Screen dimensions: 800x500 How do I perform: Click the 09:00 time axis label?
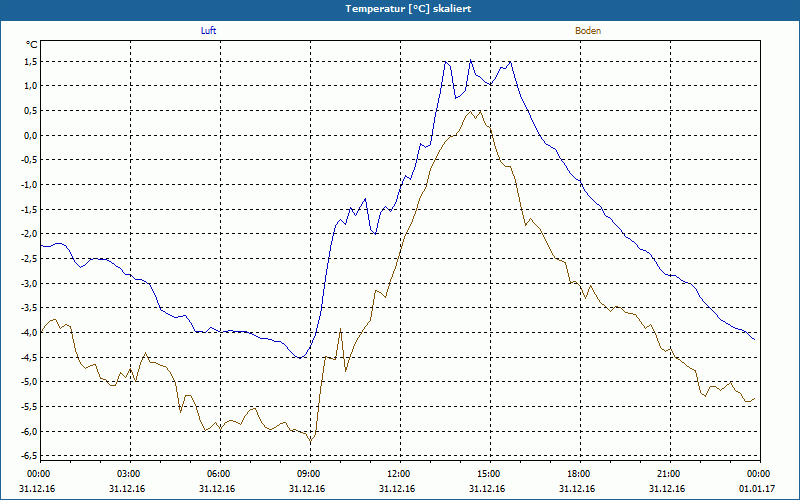tap(310, 474)
